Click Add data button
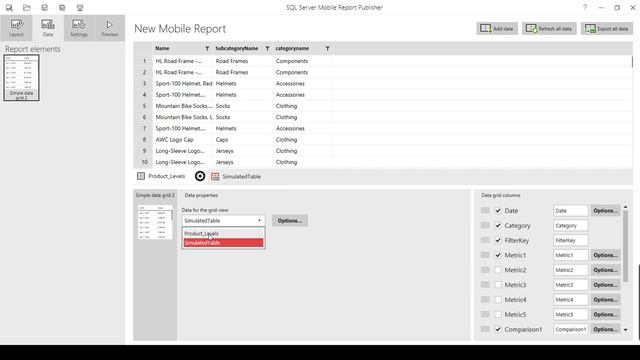 pos(497,29)
